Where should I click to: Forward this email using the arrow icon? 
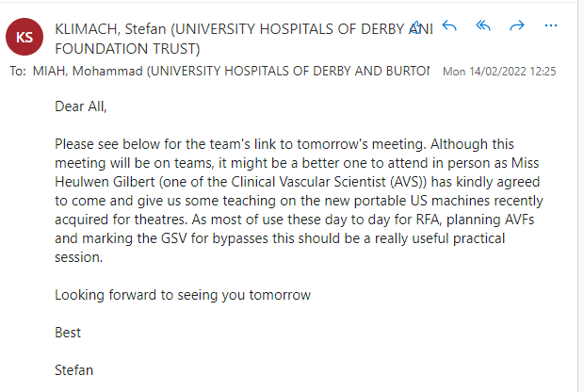(516, 26)
